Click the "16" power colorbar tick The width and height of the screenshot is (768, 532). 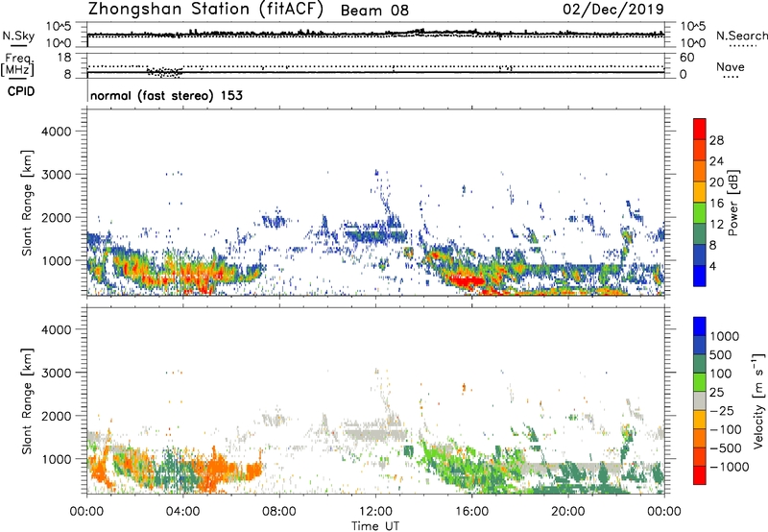716,204
